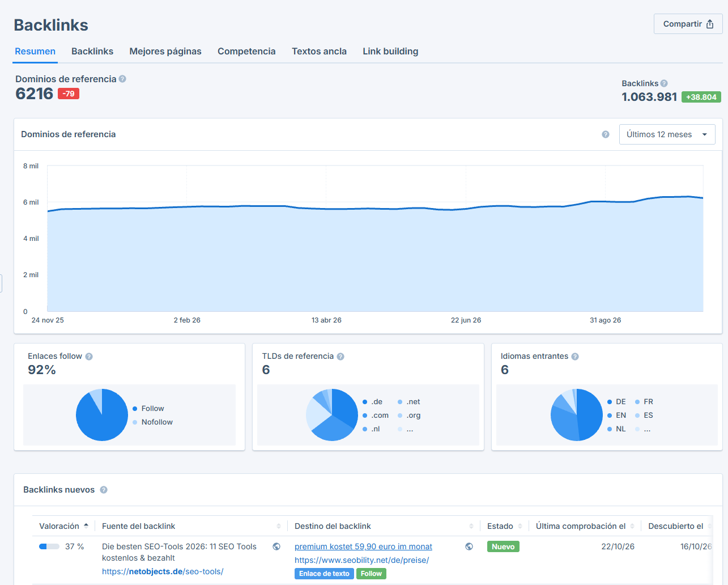Open the Competencia tab

click(x=246, y=51)
